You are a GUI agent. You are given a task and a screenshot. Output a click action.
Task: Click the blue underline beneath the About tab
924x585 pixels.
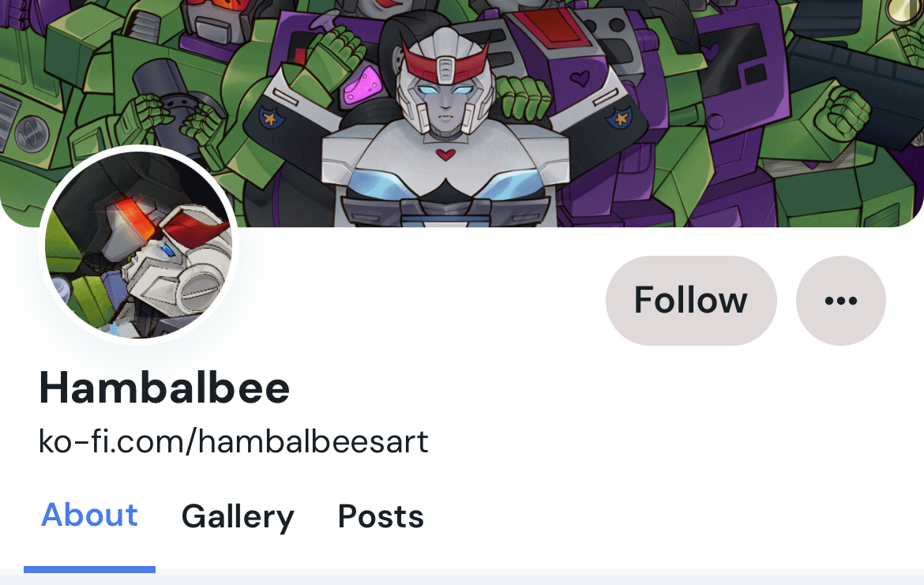click(89, 569)
